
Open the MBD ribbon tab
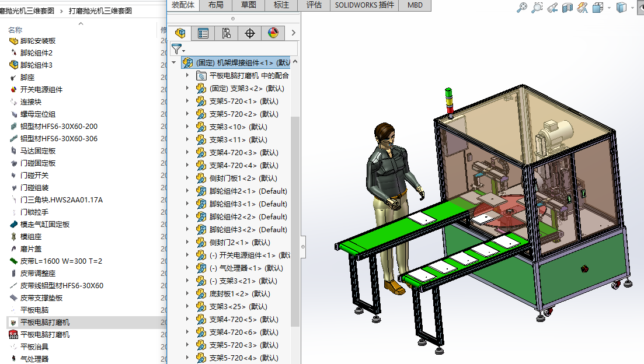pos(415,5)
